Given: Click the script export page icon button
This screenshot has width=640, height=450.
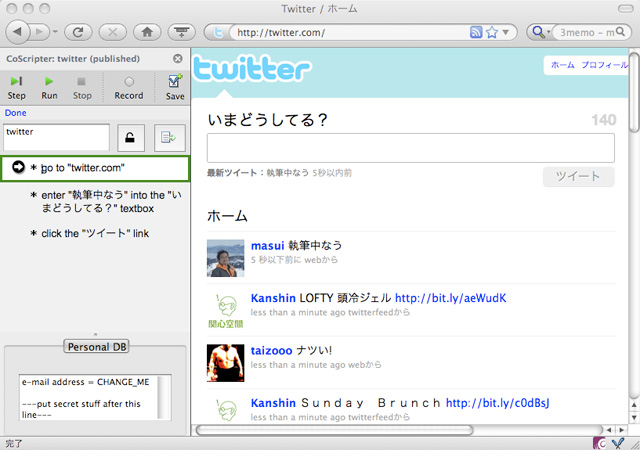Looking at the screenshot, I should (170, 138).
